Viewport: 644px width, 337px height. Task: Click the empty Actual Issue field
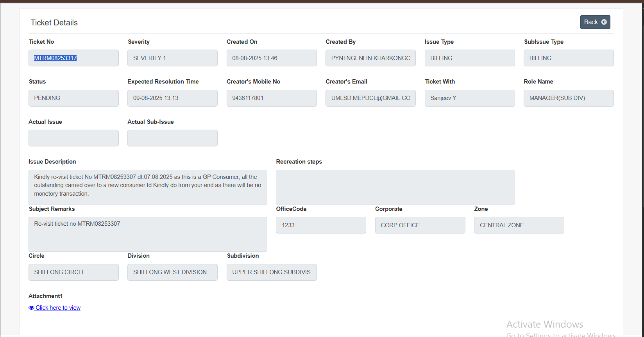coord(73,138)
